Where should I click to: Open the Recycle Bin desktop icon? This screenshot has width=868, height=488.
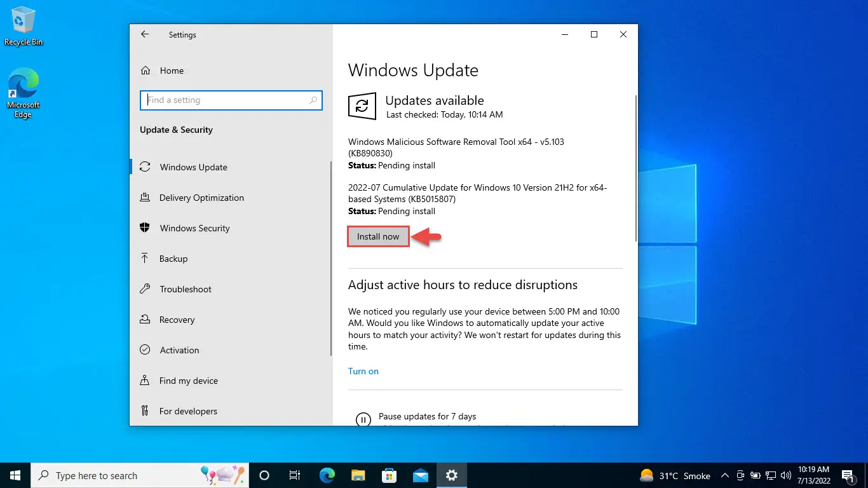click(24, 26)
